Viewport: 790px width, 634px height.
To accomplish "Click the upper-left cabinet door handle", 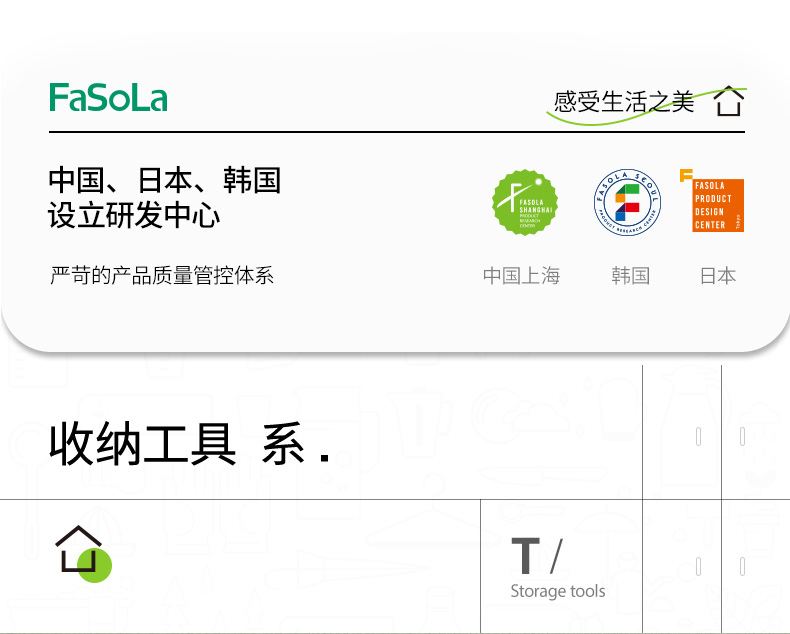I will point(698,436).
